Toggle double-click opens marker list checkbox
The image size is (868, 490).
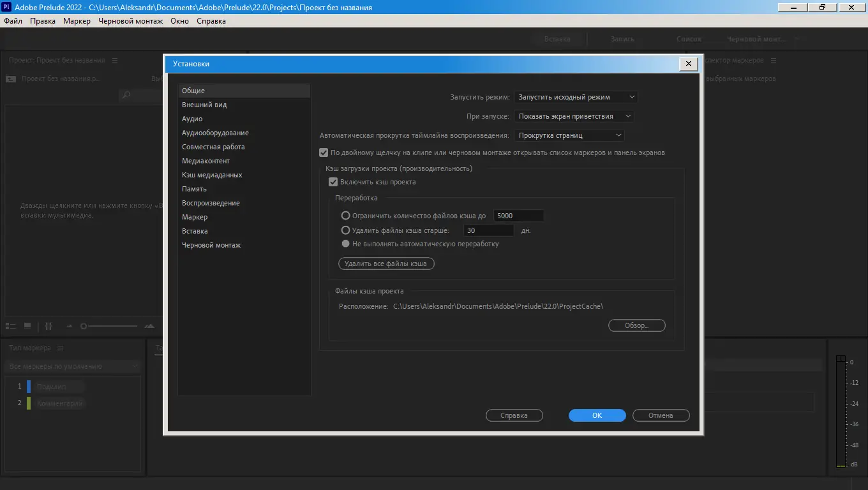coord(324,152)
